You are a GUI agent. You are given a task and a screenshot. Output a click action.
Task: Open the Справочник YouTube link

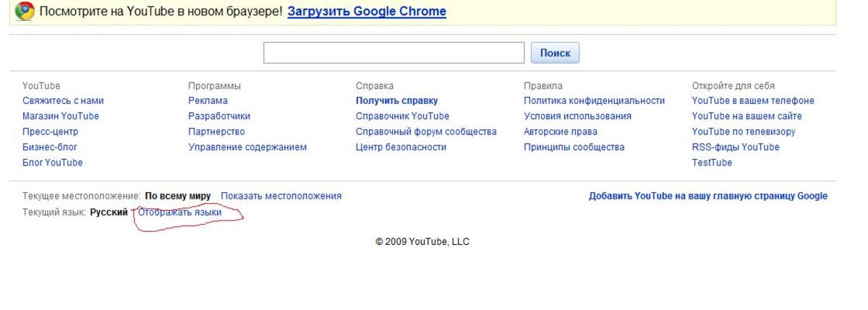[x=402, y=116]
